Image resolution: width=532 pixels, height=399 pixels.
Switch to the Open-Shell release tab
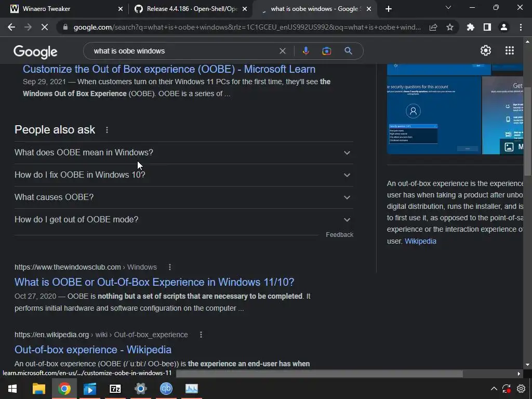click(191, 9)
